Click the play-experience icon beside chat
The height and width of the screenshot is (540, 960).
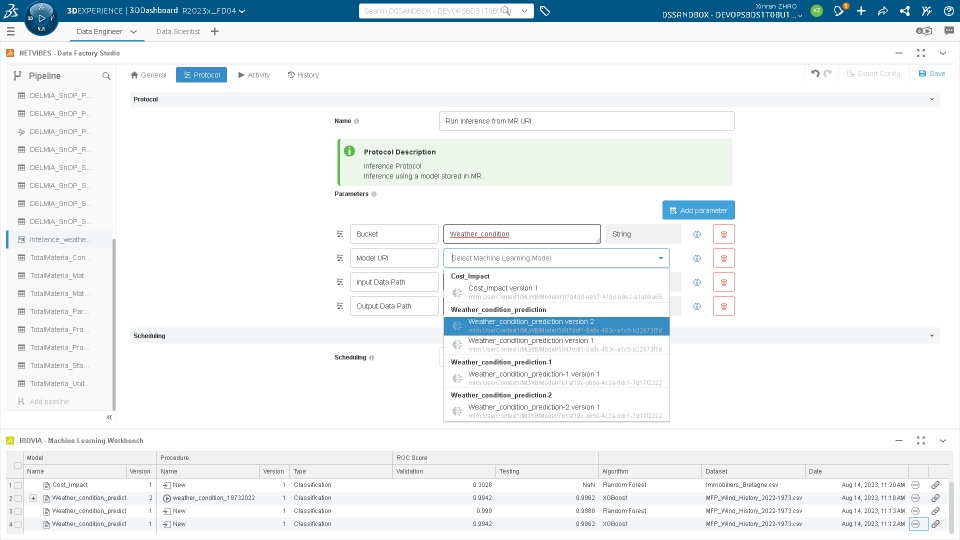(x=924, y=31)
